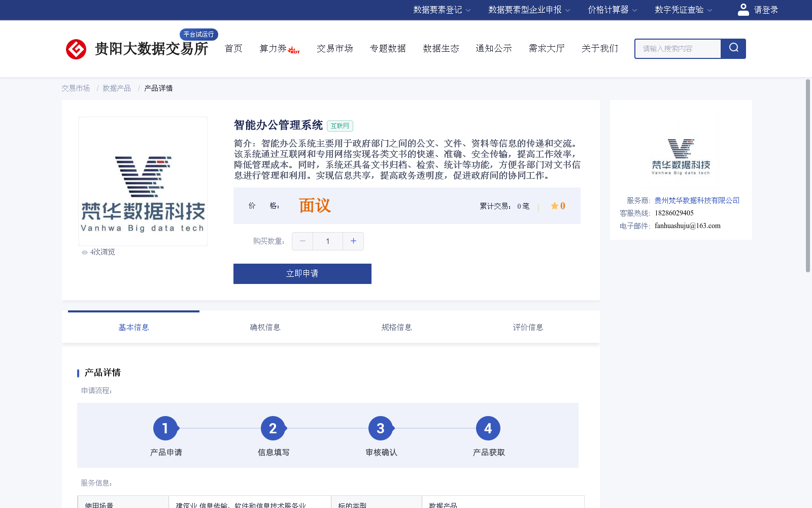
Task: Switch to the 确权信息 tab
Action: pyautogui.click(x=265, y=327)
